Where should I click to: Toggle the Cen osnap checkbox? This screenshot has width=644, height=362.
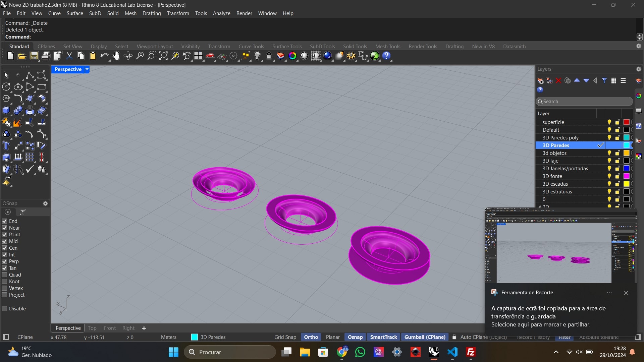pyautogui.click(x=4, y=248)
